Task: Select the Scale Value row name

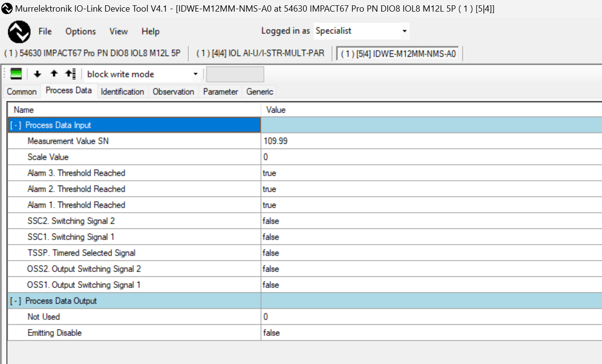Action: (48, 157)
